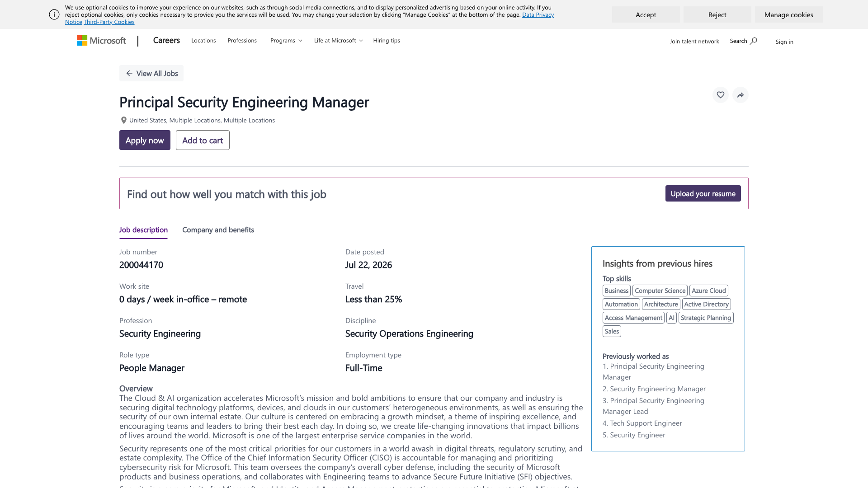The height and width of the screenshot is (488, 868).
Task: Select the Computer Science skill tag
Action: coord(660,291)
